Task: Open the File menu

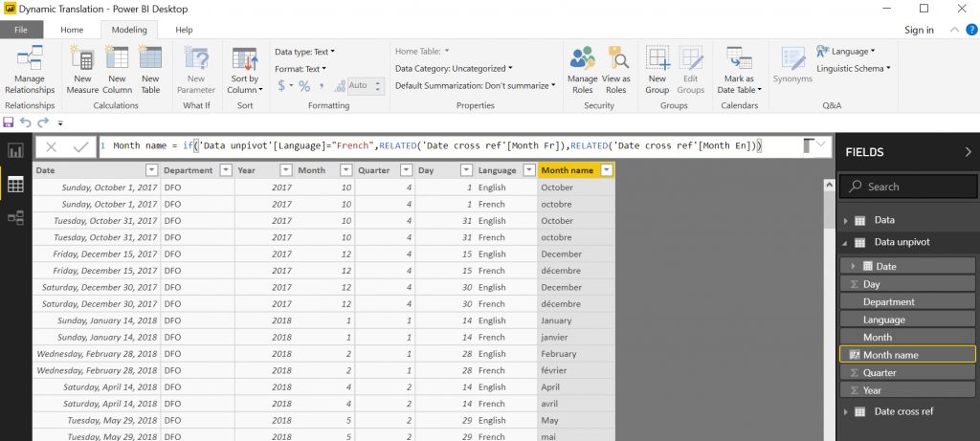Action: click(21, 30)
